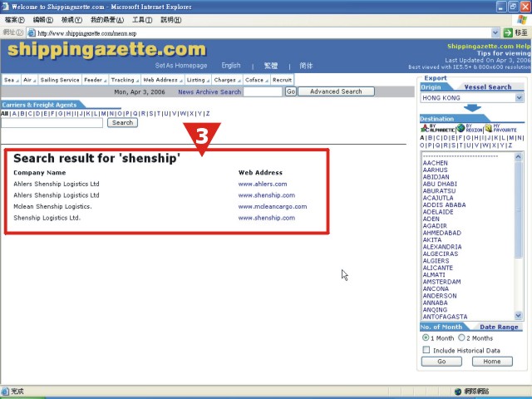Select ANTOFAGASTA in the destination list
Screen dimensions: 532x399
(446, 317)
